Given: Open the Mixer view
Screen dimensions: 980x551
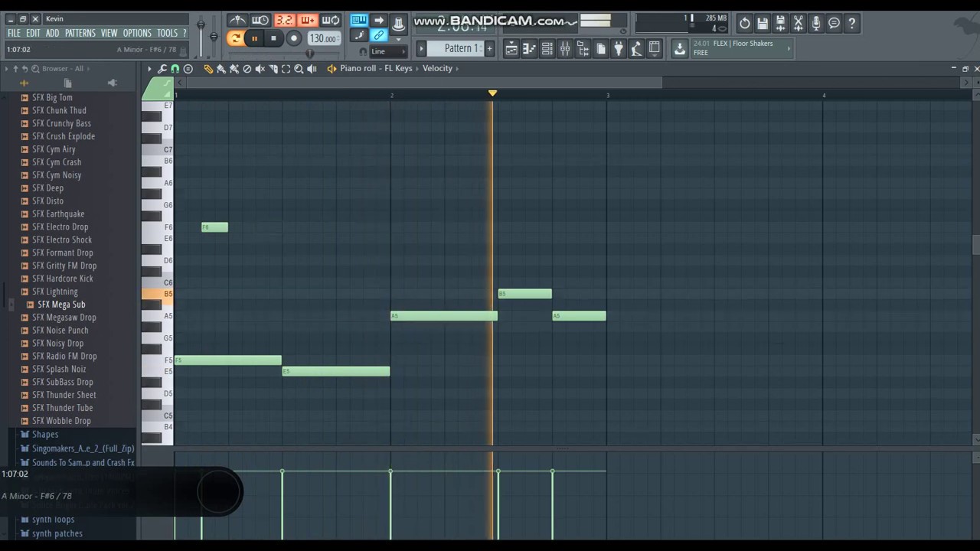Looking at the screenshot, I should (565, 48).
